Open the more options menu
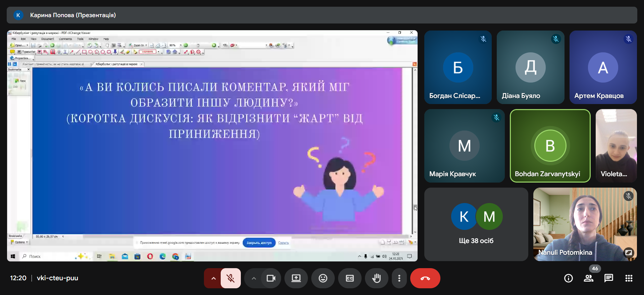The width and height of the screenshot is (644, 295). [x=399, y=278]
